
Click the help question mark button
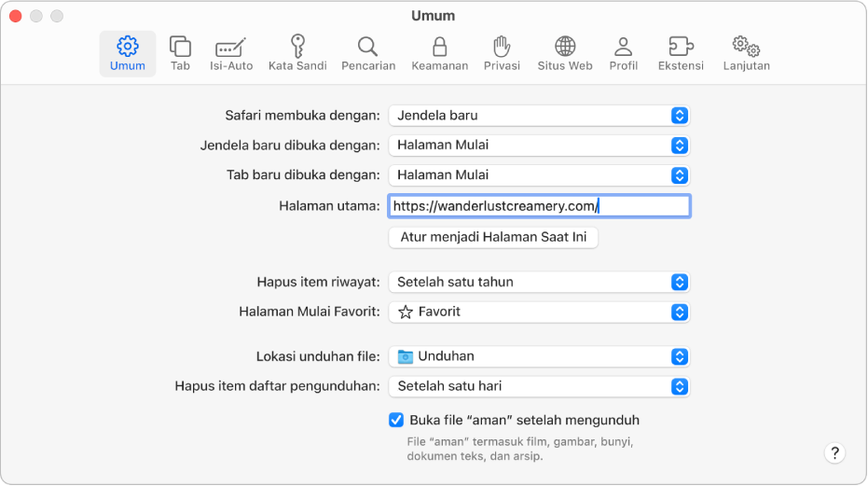point(834,453)
